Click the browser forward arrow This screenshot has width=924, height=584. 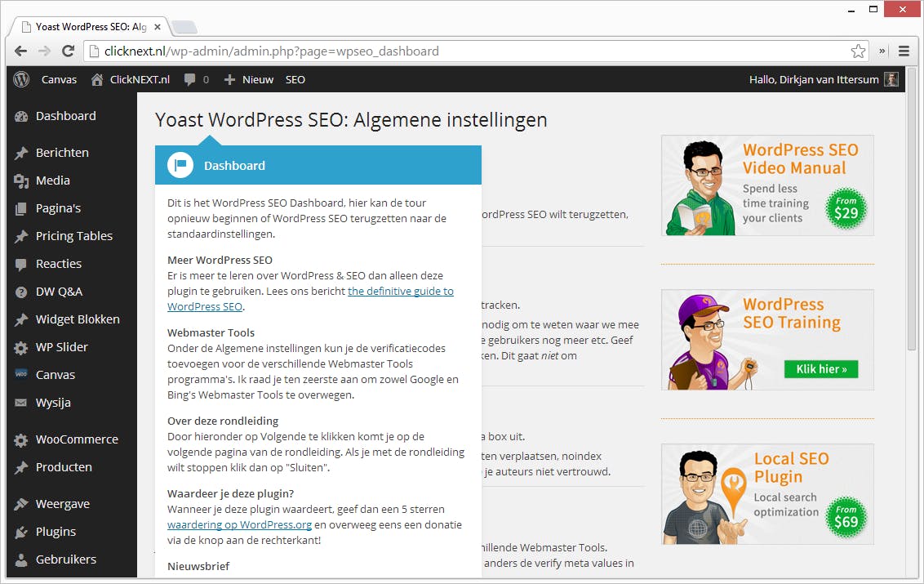click(44, 51)
